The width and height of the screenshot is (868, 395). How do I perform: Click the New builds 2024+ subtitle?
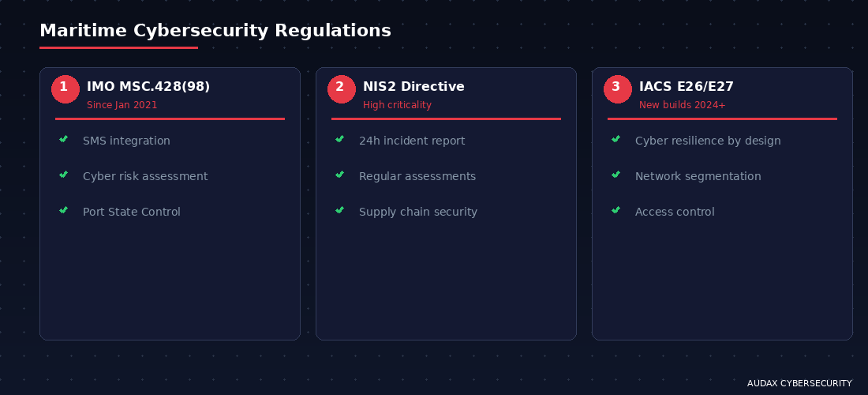click(682, 105)
